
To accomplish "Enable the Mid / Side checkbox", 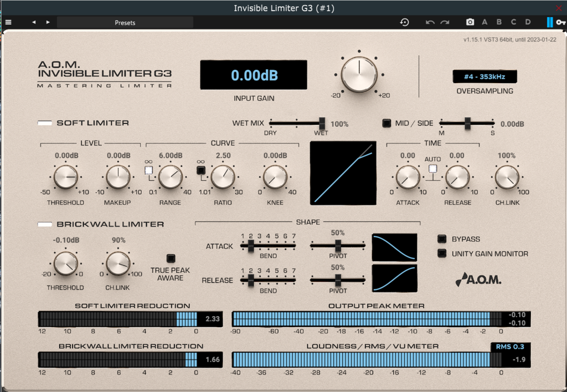I will (386, 123).
